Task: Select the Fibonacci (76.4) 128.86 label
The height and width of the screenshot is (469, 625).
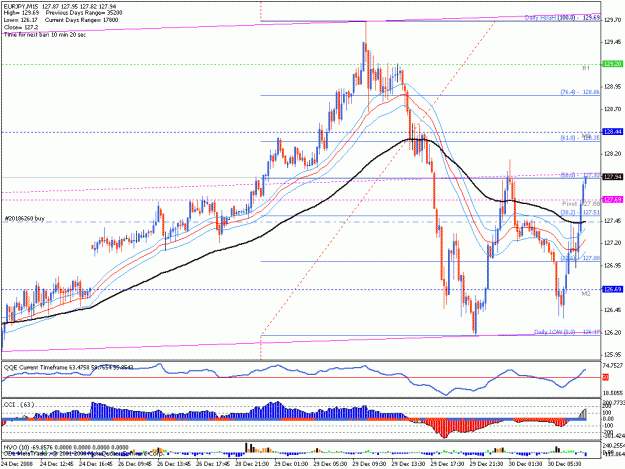Action: [580, 92]
